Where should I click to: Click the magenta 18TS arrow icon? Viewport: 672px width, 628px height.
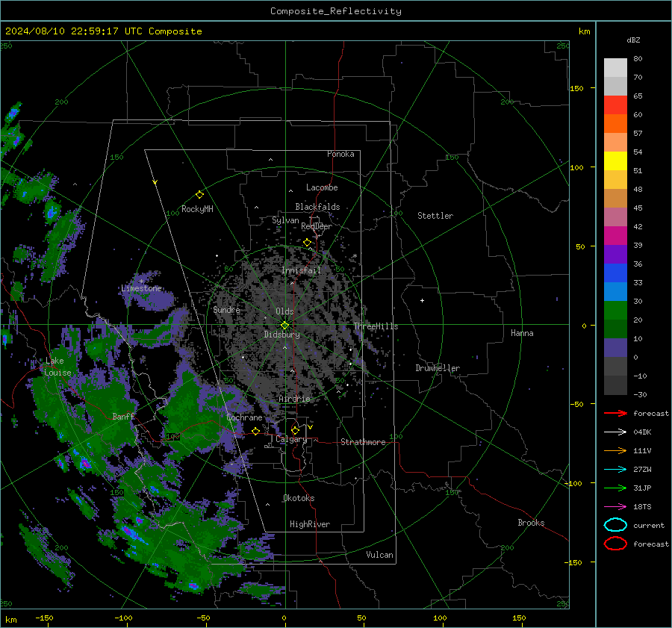pos(615,507)
